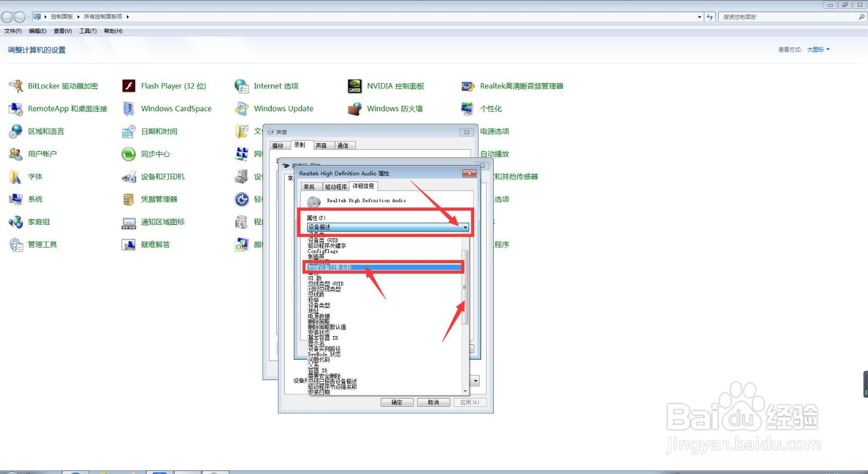
Task: Choose 物理设备对象名称 in the list
Action: [x=383, y=267]
